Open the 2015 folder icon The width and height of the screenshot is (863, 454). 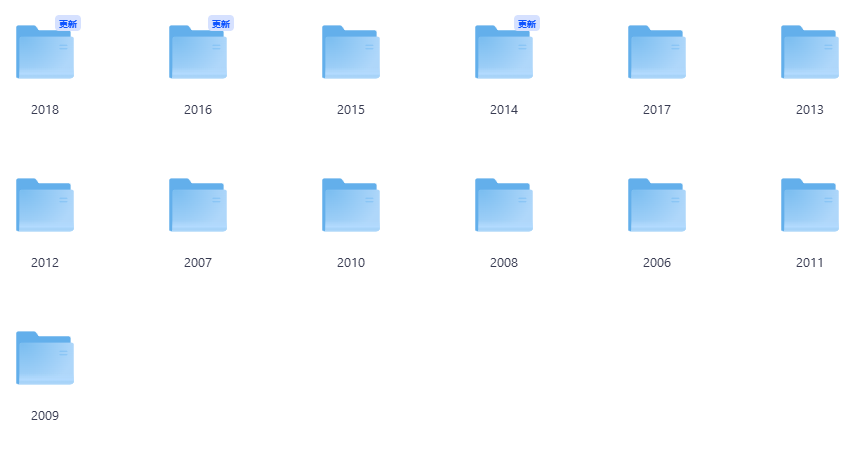[x=351, y=52]
